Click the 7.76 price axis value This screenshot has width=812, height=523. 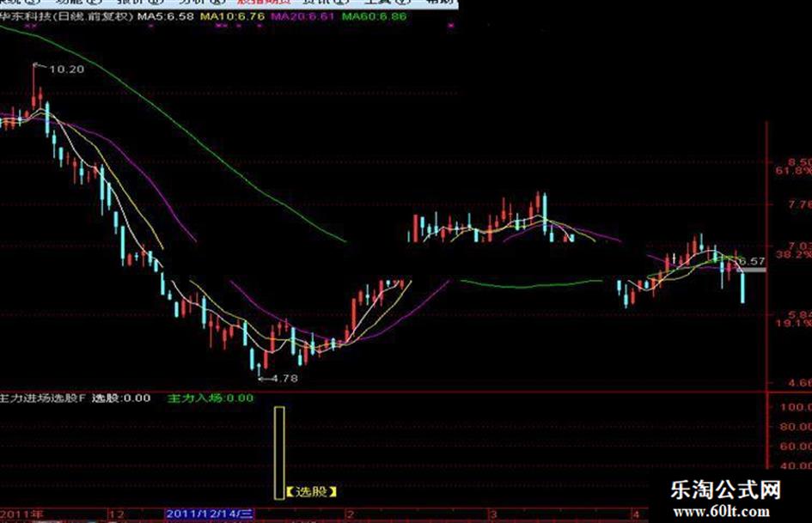800,204
